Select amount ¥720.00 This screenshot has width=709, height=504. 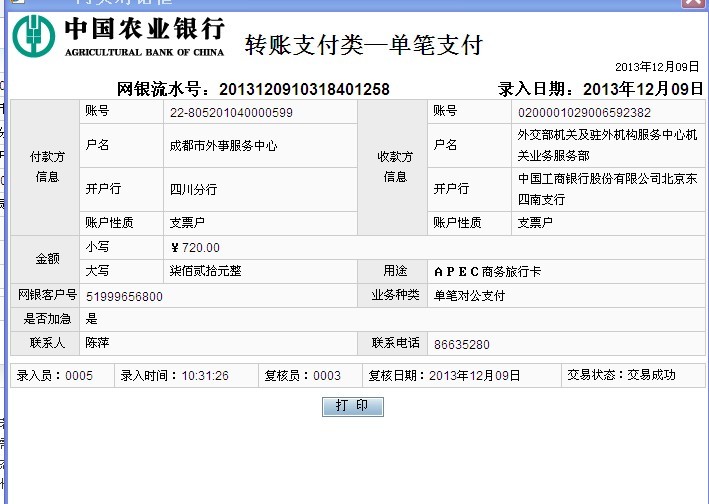[195, 248]
